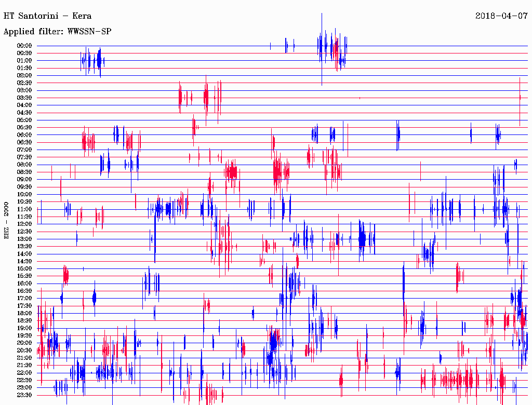Click the 23:30 time row label
Screen dimensions: 532x405
pos(24,395)
